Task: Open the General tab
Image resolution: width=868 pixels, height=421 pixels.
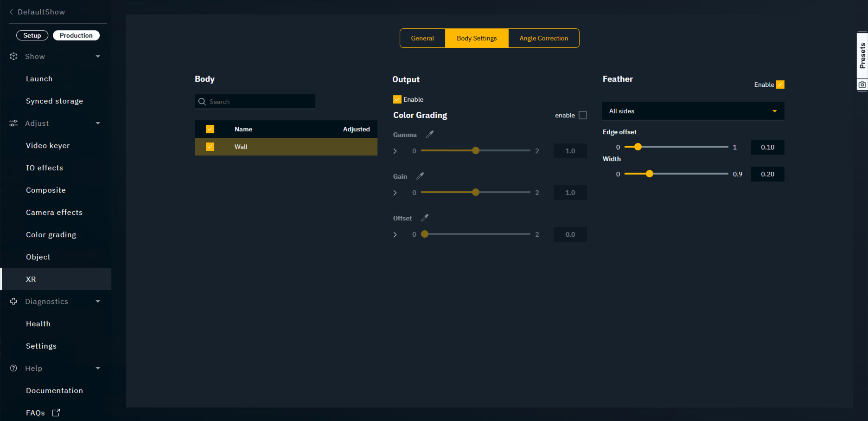Action: [x=422, y=38]
